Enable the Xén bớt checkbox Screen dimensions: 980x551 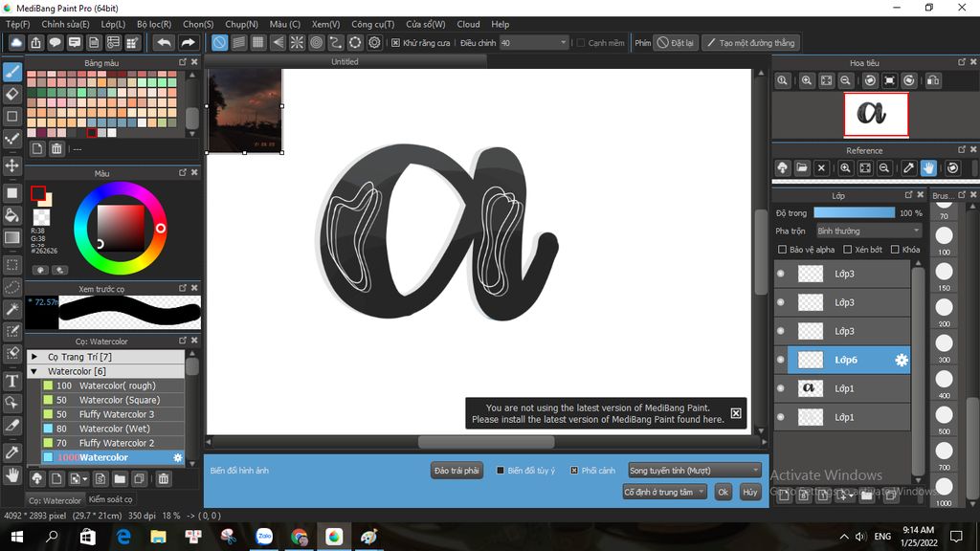pyautogui.click(x=848, y=250)
